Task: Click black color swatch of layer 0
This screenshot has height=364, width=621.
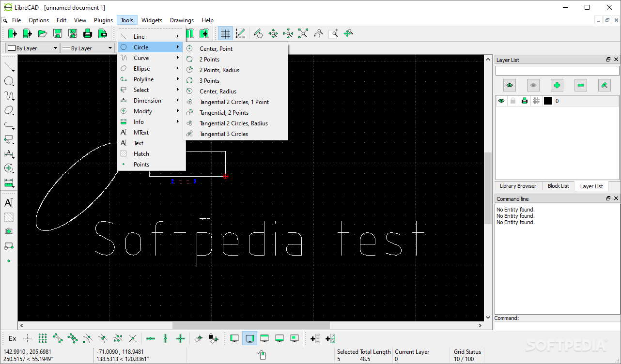Action: tap(548, 101)
